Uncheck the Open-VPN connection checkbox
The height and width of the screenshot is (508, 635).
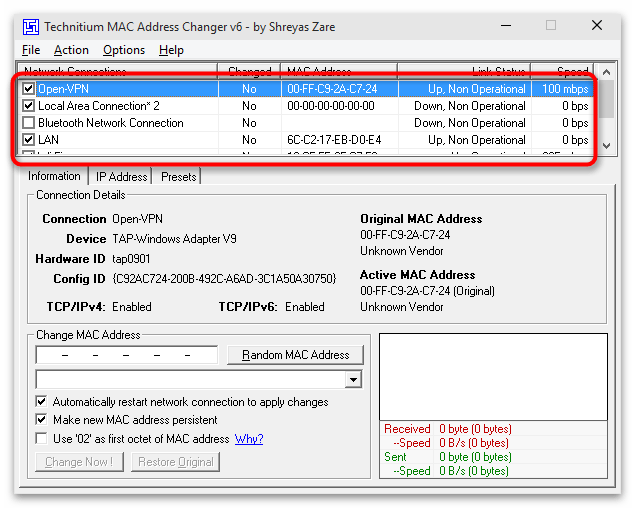28,89
